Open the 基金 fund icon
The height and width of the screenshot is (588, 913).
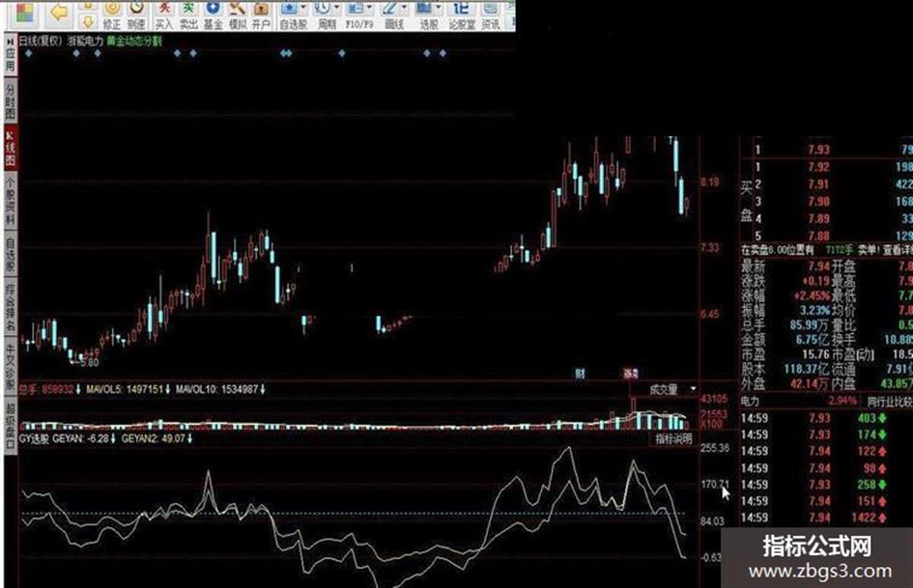tap(213, 15)
